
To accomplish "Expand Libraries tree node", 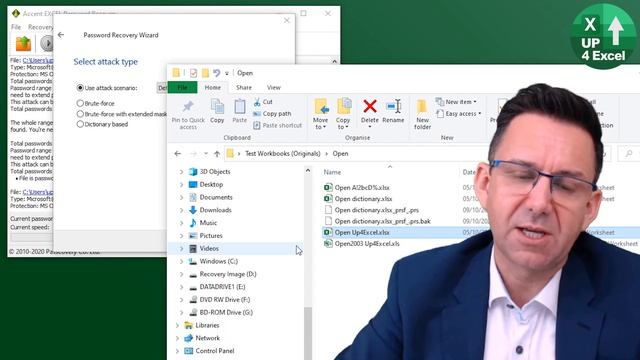I will 178,325.
